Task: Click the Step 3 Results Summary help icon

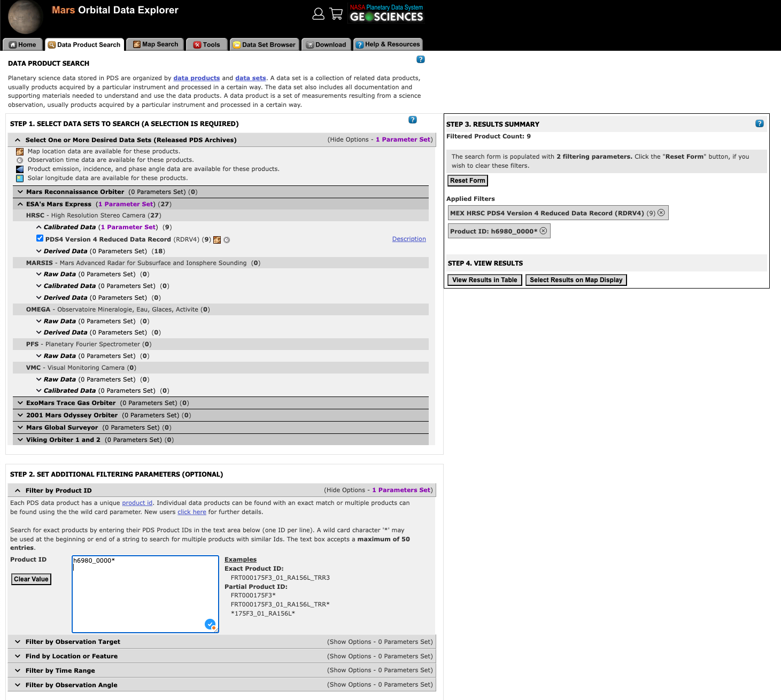Action: coord(759,123)
